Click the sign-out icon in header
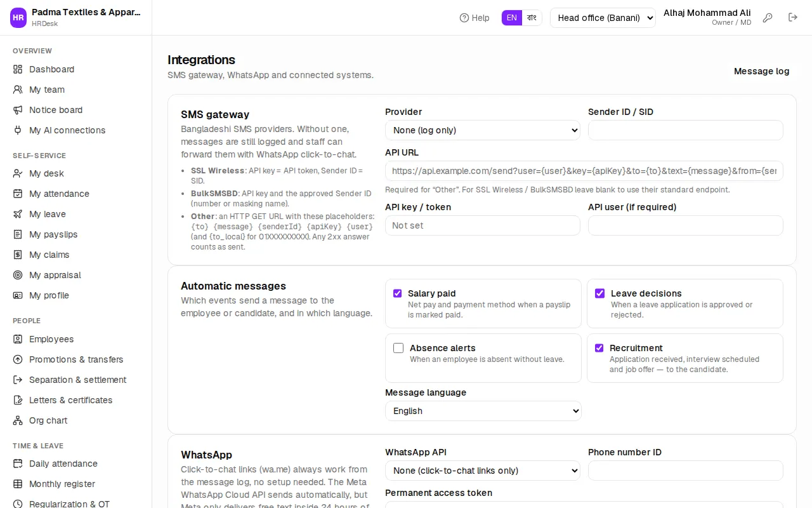 pyautogui.click(x=793, y=18)
